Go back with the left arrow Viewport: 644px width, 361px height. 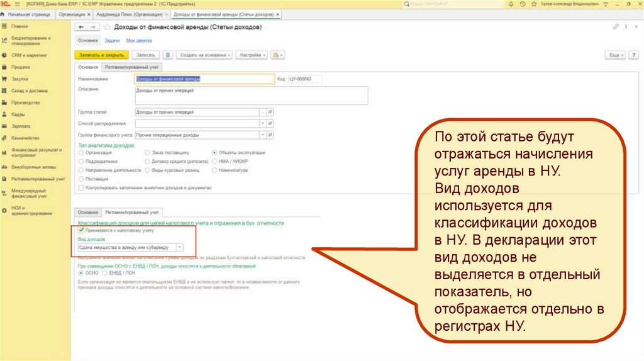81,27
